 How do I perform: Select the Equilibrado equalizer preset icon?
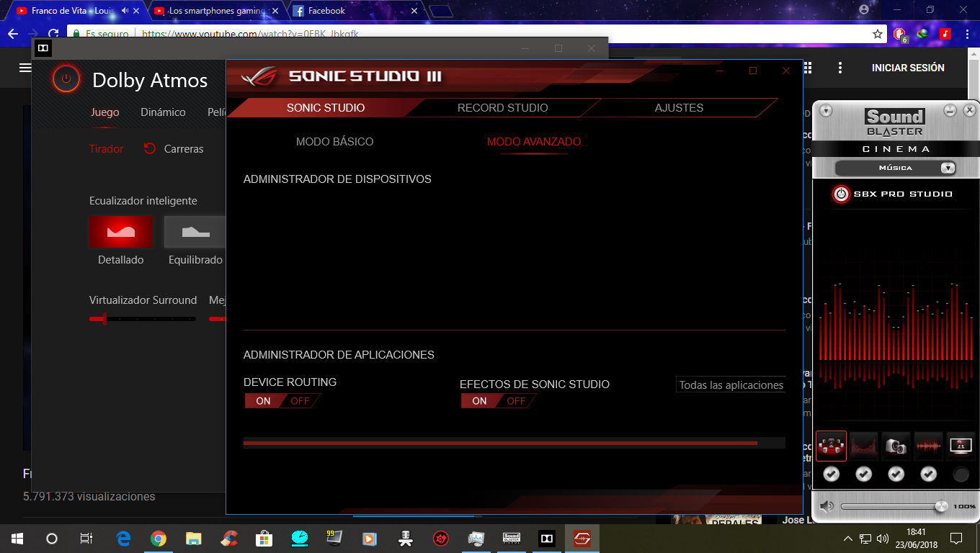195,232
